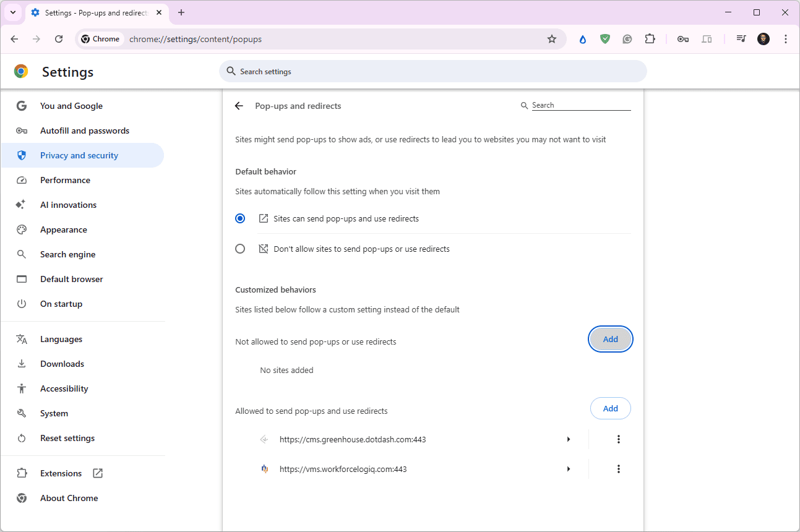
Task: Select 'Don't allow sites to send pop-ups' option
Action: click(x=240, y=249)
